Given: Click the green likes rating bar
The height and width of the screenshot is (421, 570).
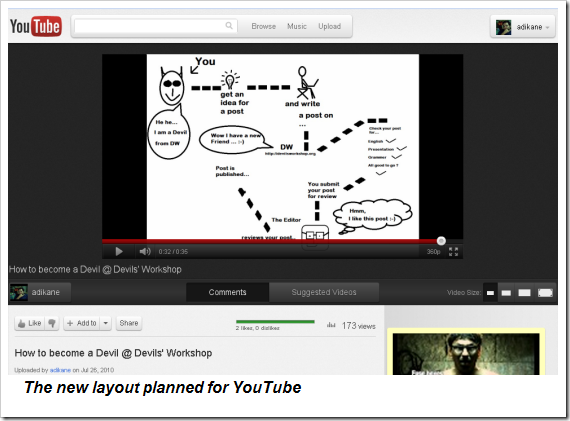Looking at the screenshot, I should [x=275, y=322].
